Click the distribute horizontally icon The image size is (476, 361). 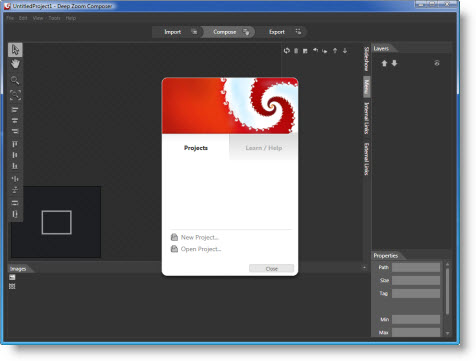point(15,179)
